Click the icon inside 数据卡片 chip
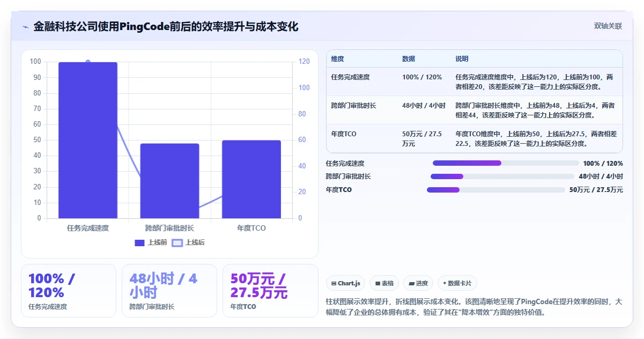Viewport: 644px width, 339px height. point(445,283)
